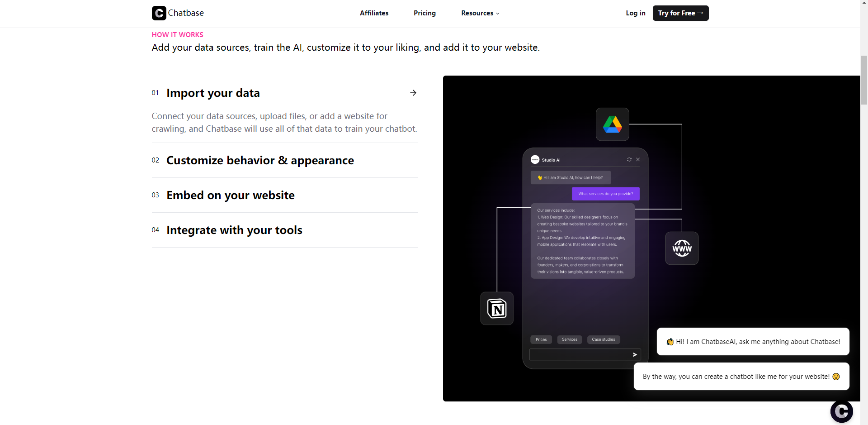Open the 'Hi! I am ChatbaseAI' chat popup

[753, 342]
